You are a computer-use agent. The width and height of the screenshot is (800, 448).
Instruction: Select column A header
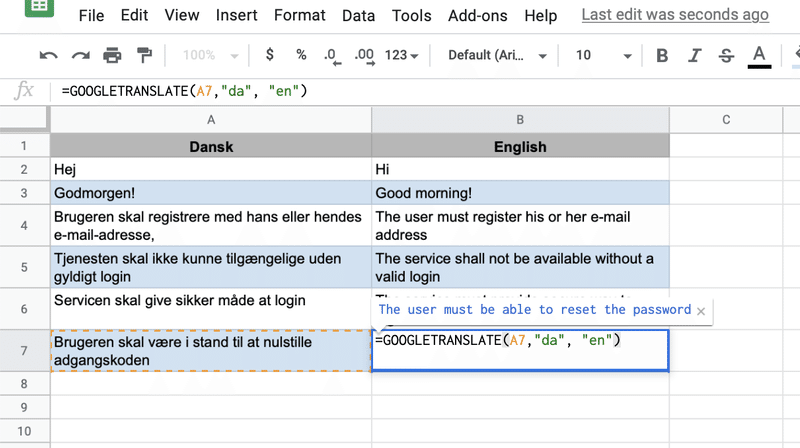[x=211, y=120]
